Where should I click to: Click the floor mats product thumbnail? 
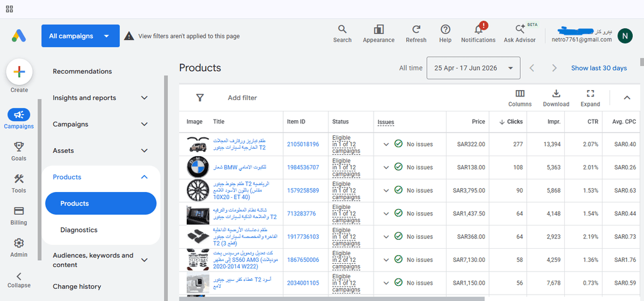[x=197, y=236]
